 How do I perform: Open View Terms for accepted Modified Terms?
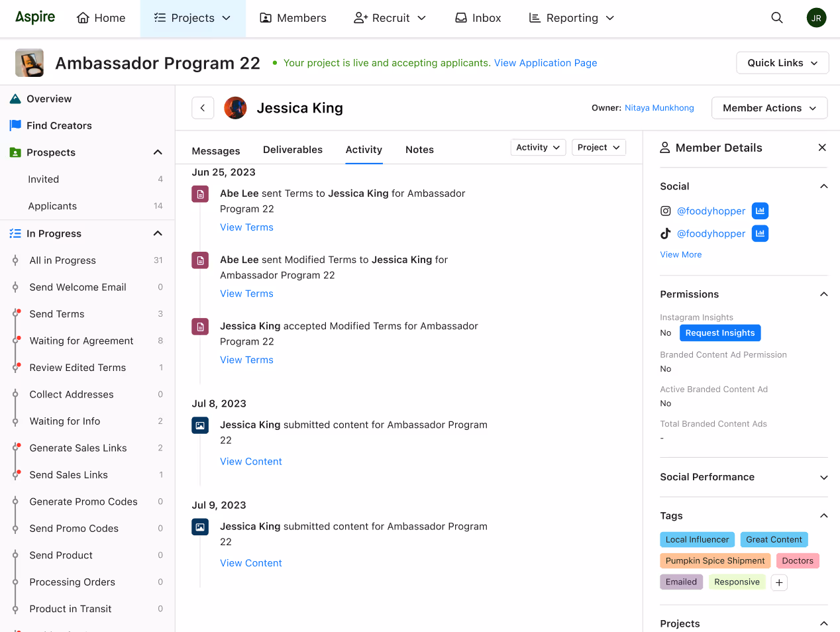[x=246, y=360]
